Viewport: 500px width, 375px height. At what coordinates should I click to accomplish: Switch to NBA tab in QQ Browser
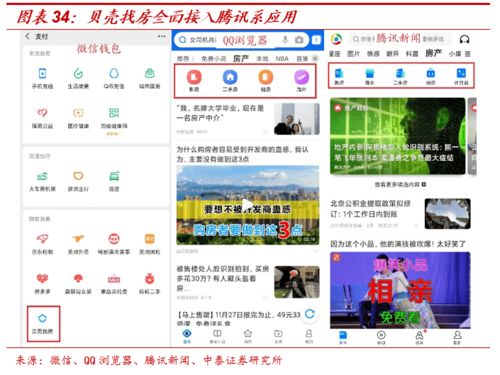coord(282,59)
